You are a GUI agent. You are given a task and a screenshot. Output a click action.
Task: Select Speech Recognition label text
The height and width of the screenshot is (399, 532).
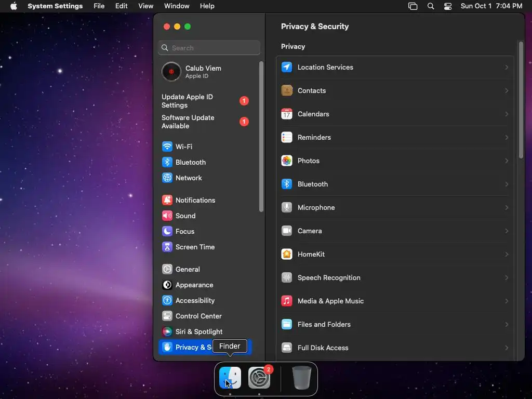[x=329, y=277]
